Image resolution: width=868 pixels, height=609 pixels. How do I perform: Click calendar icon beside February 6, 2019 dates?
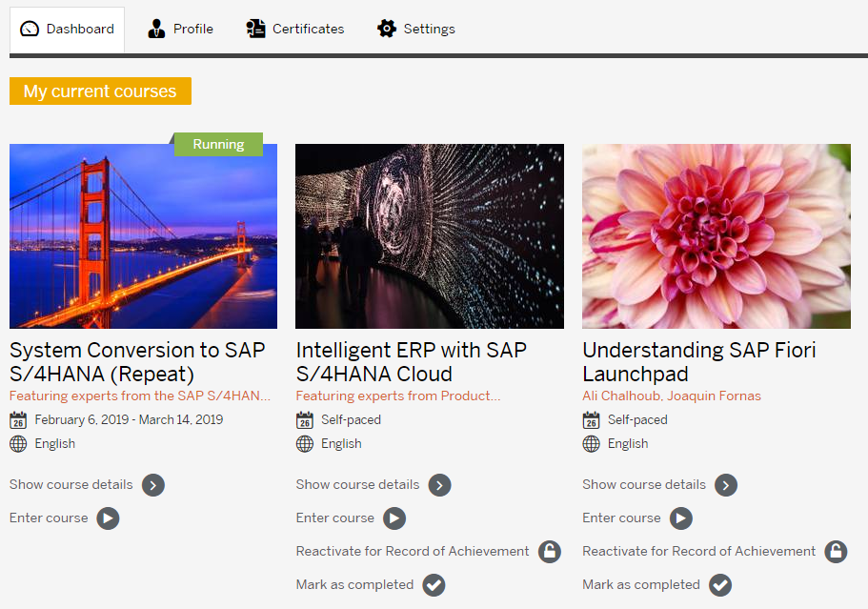coord(18,420)
